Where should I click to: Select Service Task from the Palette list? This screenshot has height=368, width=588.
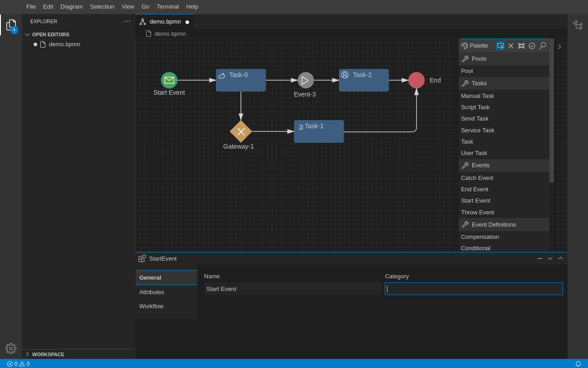pos(478,130)
